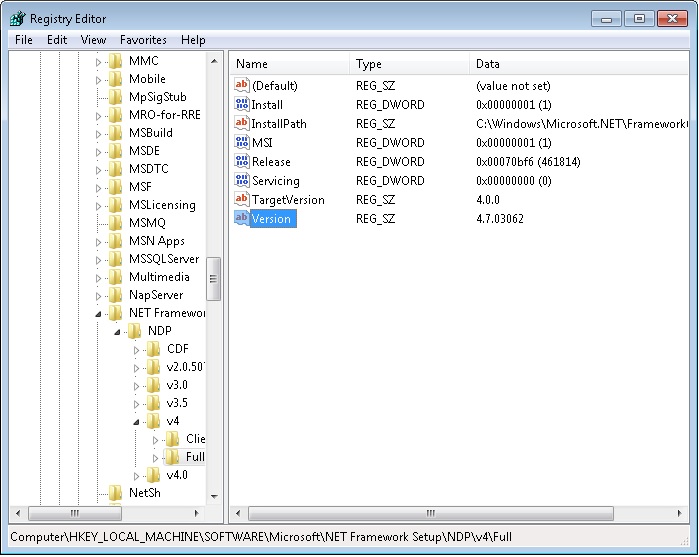The height and width of the screenshot is (557, 699).
Task: Expand the Client subkey under v4
Action: click(155, 440)
